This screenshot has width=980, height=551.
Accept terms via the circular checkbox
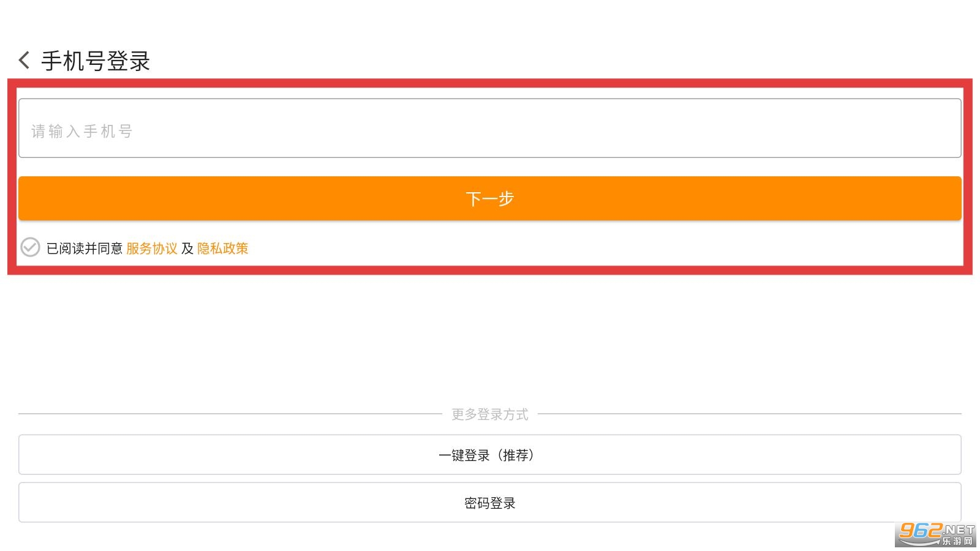tap(30, 247)
